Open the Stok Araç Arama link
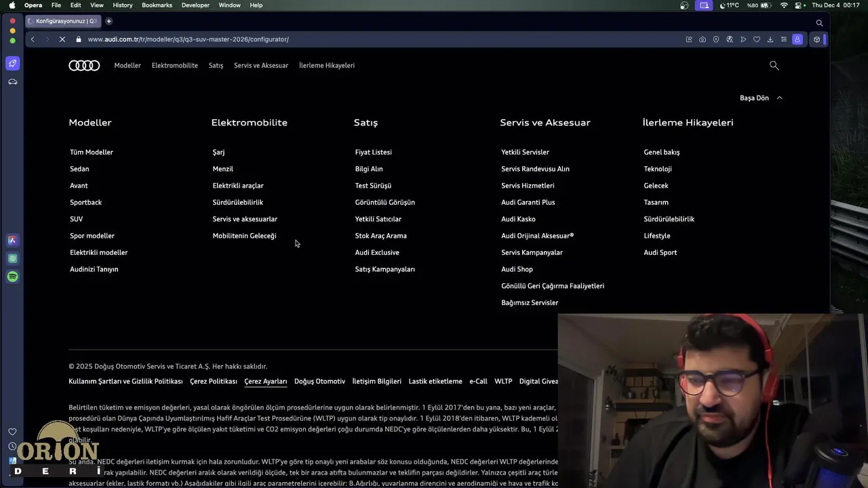The width and height of the screenshot is (868, 488). [x=381, y=236]
